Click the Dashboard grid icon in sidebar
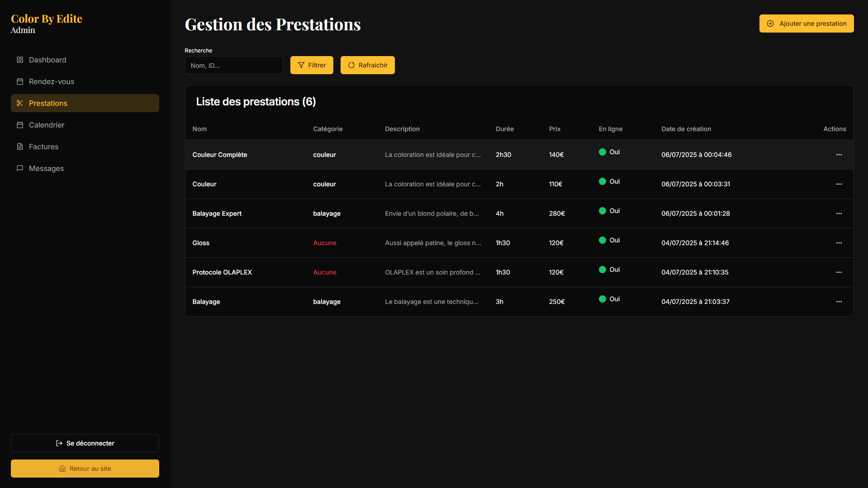This screenshot has height=488, width=868. click(x=20, y=60)
